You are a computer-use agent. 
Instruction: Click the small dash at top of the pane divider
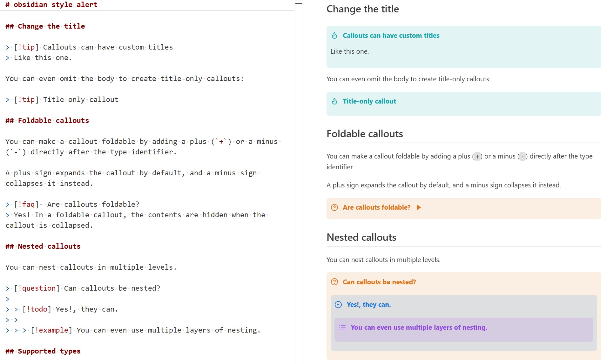[x=298, y=4]
